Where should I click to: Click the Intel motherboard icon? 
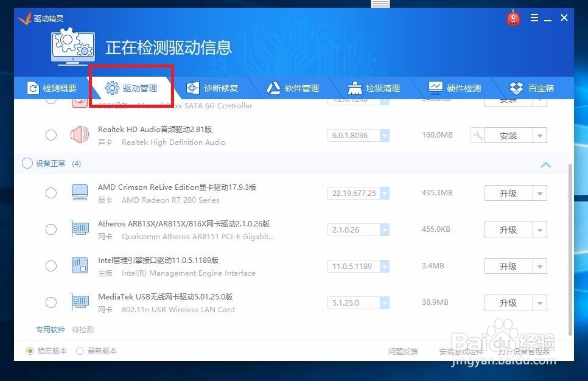pos(80,265)
